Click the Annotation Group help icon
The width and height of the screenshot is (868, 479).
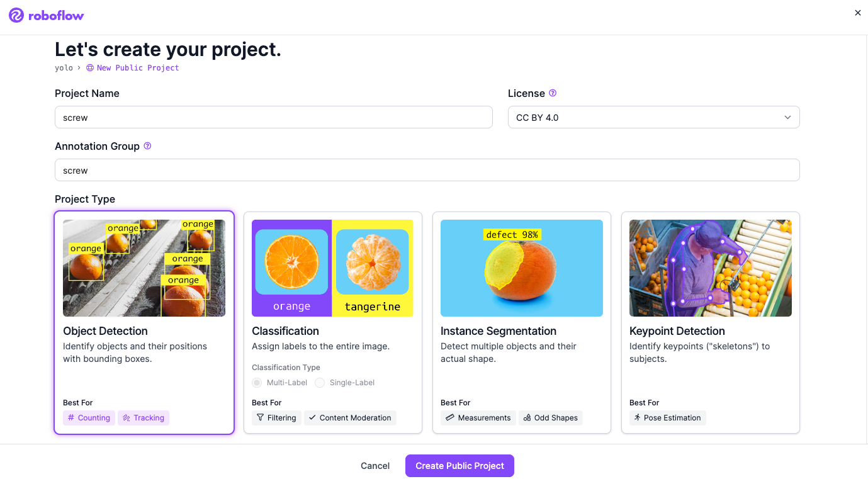click(x=147, y=146)
